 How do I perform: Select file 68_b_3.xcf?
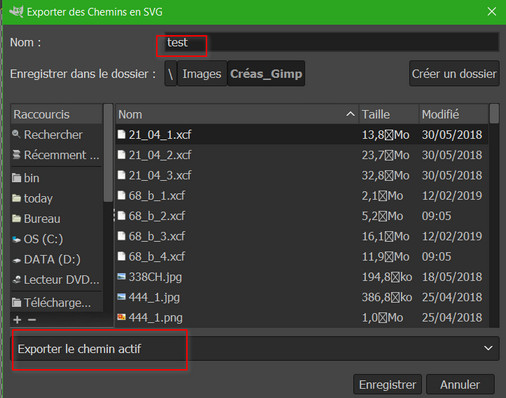point(302,236)
